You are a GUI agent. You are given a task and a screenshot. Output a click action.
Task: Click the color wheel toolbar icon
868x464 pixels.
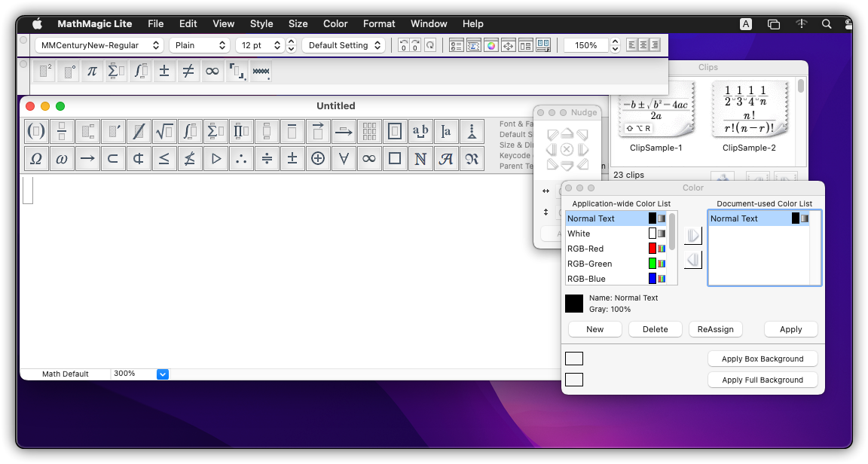tap(491, 45)
